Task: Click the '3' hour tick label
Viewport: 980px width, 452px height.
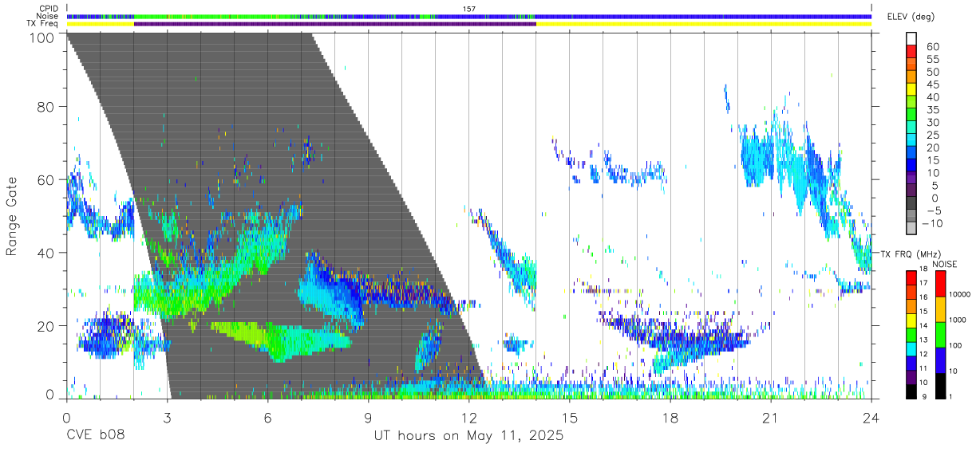Action: pos(168,418)
